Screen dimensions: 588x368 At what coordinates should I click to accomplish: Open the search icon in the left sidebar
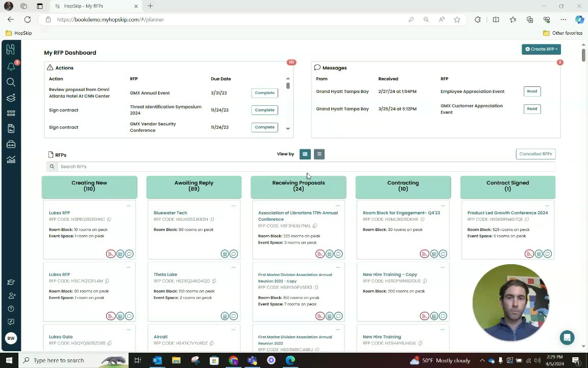(11, 82)
